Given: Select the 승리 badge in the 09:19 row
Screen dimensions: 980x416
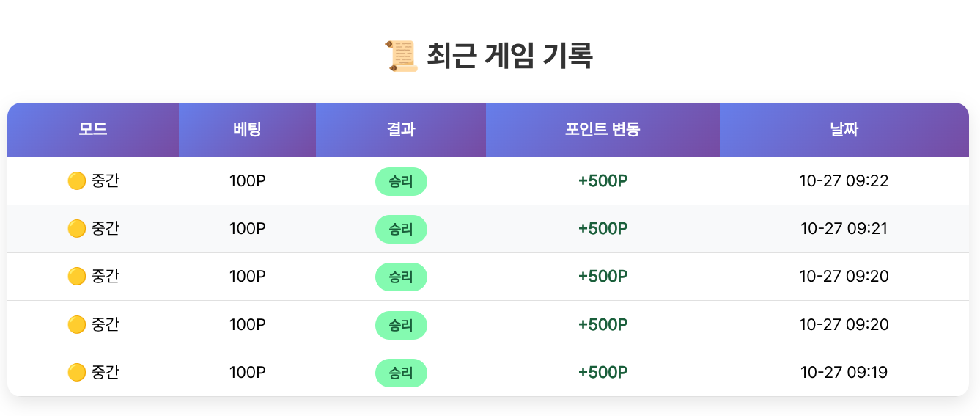Looking at the screenshot, I should click(x=401, y=373).
